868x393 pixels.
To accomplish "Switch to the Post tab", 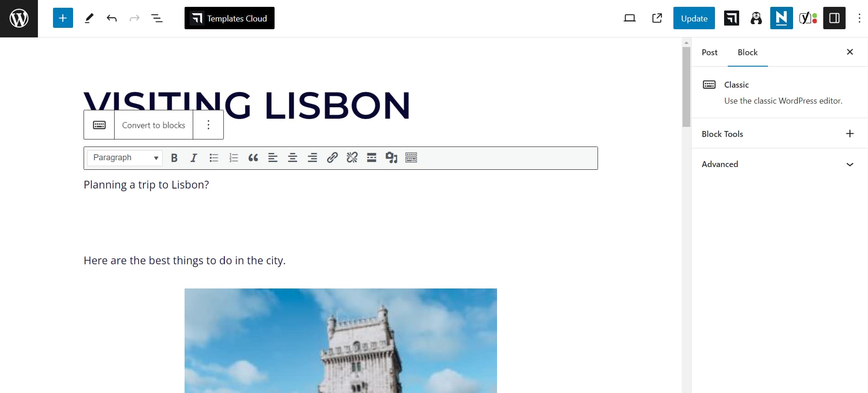I will tap(709, 52).
